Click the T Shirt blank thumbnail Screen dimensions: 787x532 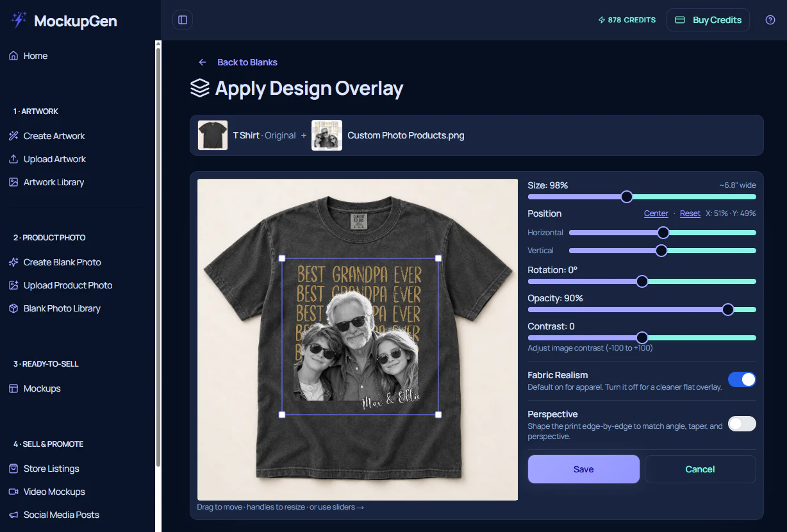pyautogui.click(x=213, y=135)
